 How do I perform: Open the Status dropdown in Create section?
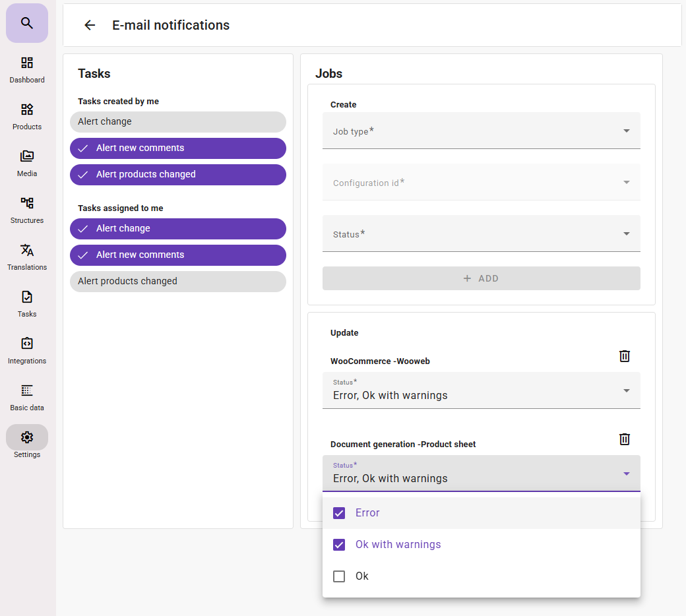pyautogui.click(x=482, y=233)
